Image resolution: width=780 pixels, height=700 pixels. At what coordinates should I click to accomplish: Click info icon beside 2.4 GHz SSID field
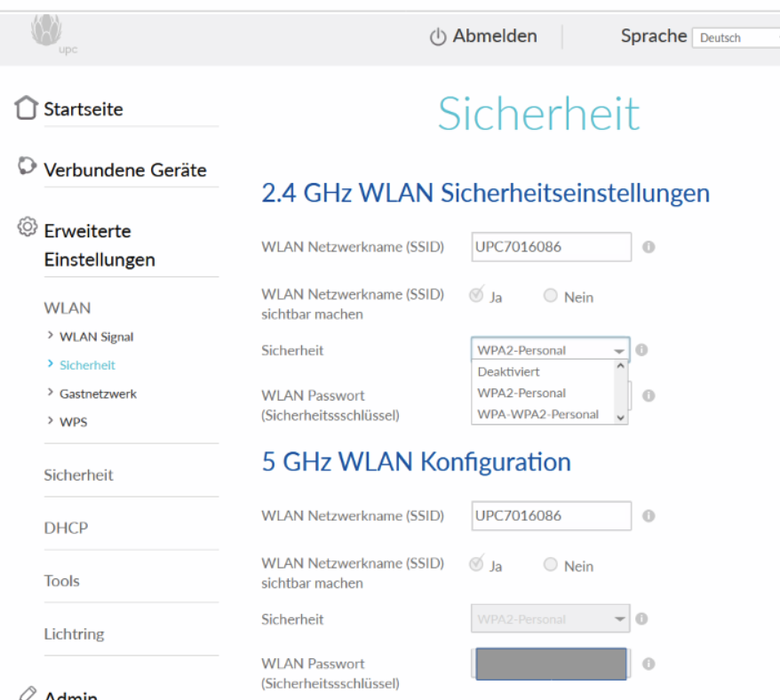coord(649,247)
